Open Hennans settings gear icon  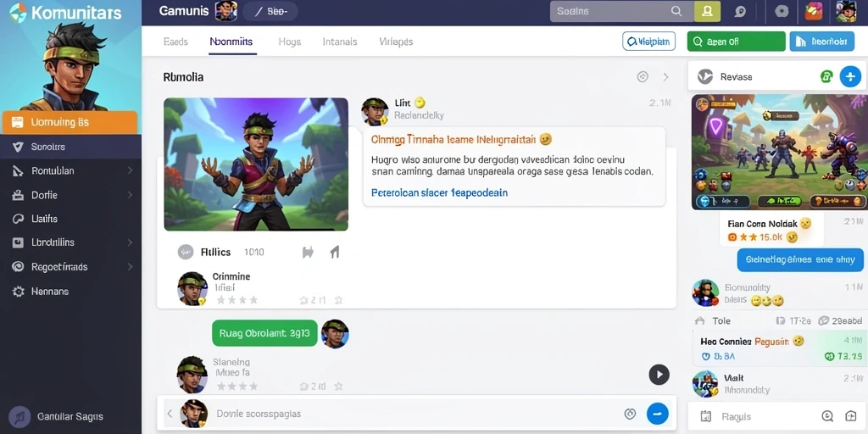pos(19,292)
